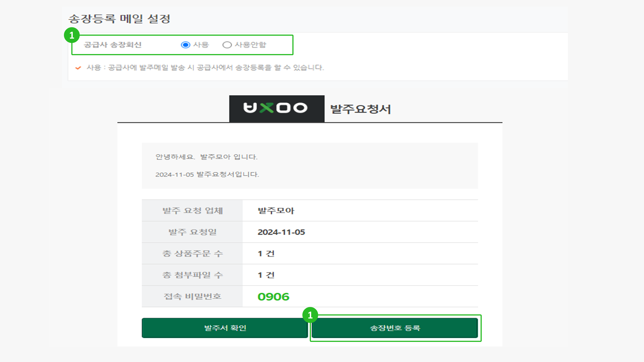This screenshot has height=362, width=644.
Task: Click the 발주요청서 heading text
Action: tap(360, 109)
